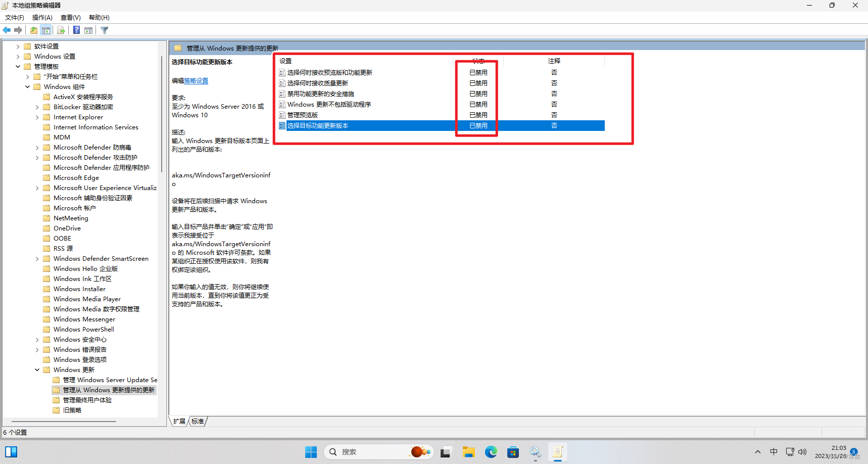The image size is (868, 464).
Task: Click the settings gear app on taskbar
Action: 535,452
